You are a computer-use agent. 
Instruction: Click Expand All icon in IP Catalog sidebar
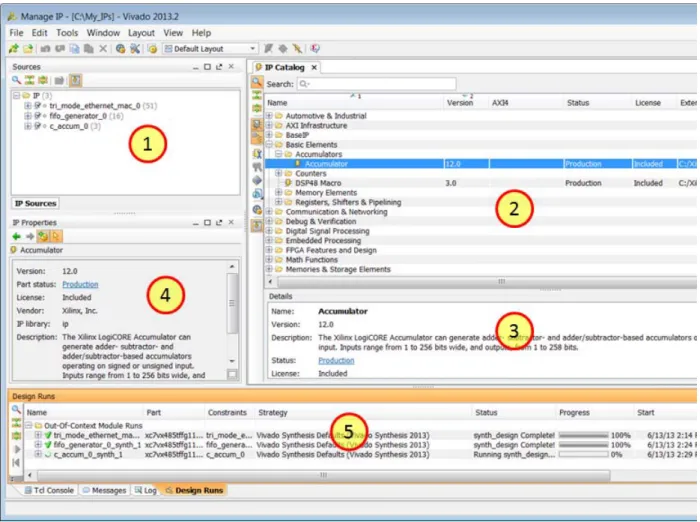257,108
